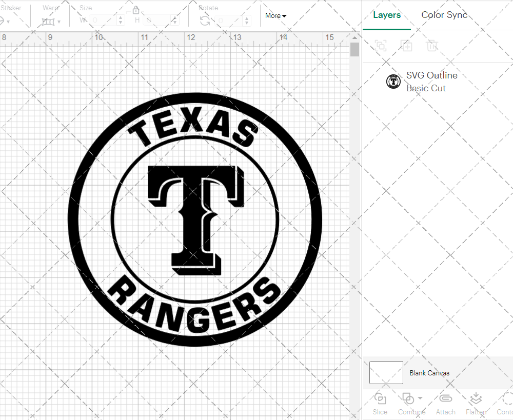Delete layer using the trash icon
513x420 pixels.
coord(432,46)
